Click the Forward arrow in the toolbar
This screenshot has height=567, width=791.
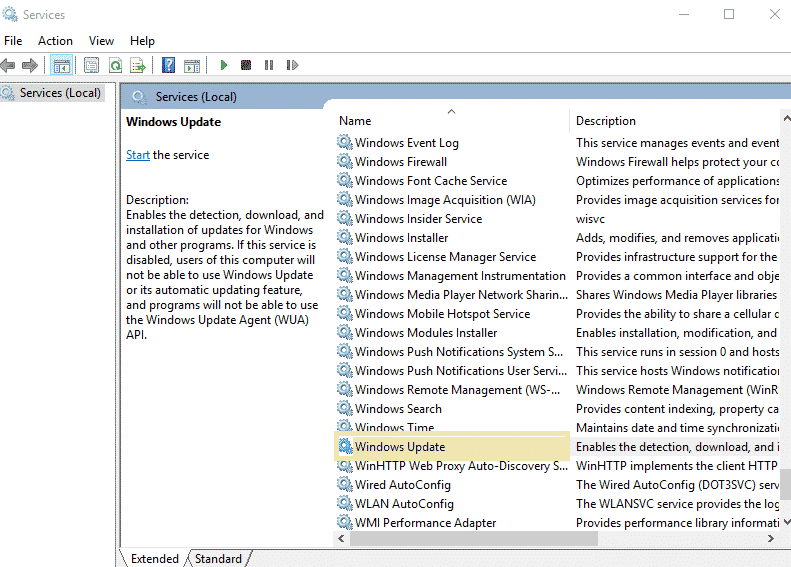point(30,65)
